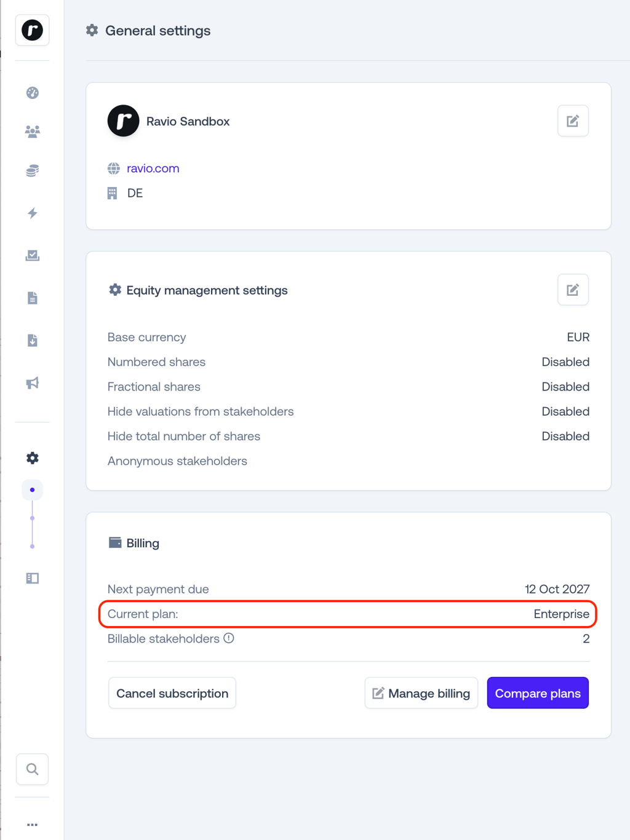Click the panel layout icon in sidebar
The image size is (630, 840).
pos(33,578)
